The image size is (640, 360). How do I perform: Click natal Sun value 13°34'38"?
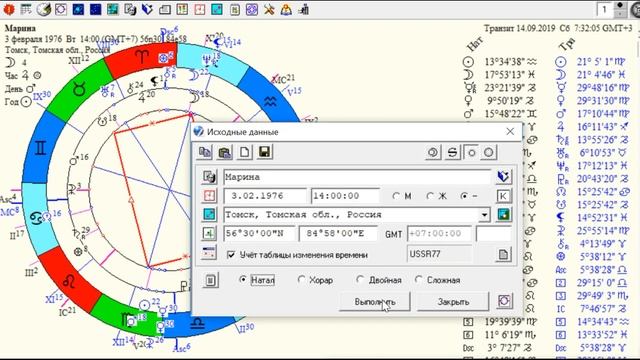pos(504,62)
